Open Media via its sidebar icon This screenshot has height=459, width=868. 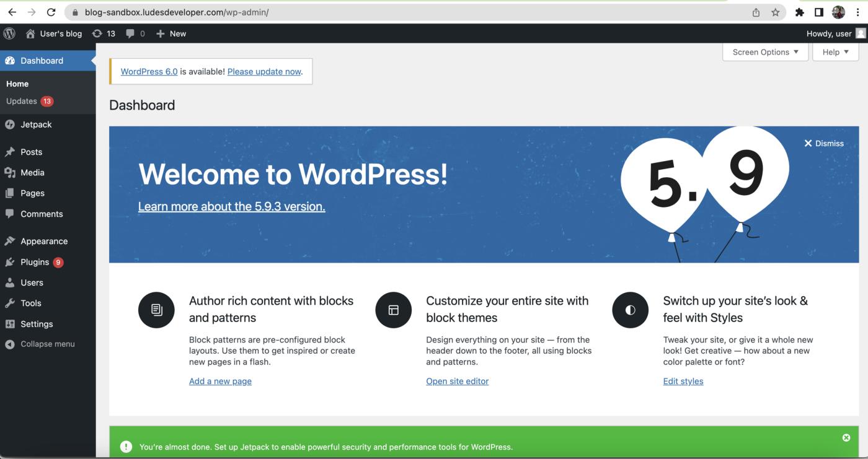(11, 172)
